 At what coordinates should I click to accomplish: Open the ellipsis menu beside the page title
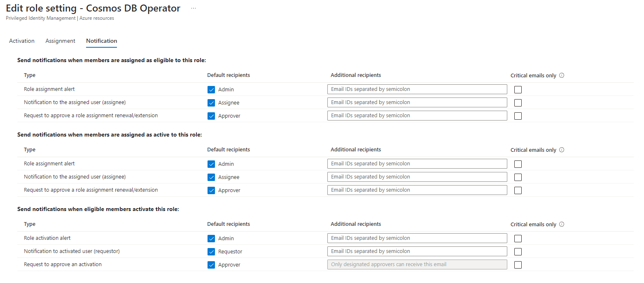pos(194,8)
